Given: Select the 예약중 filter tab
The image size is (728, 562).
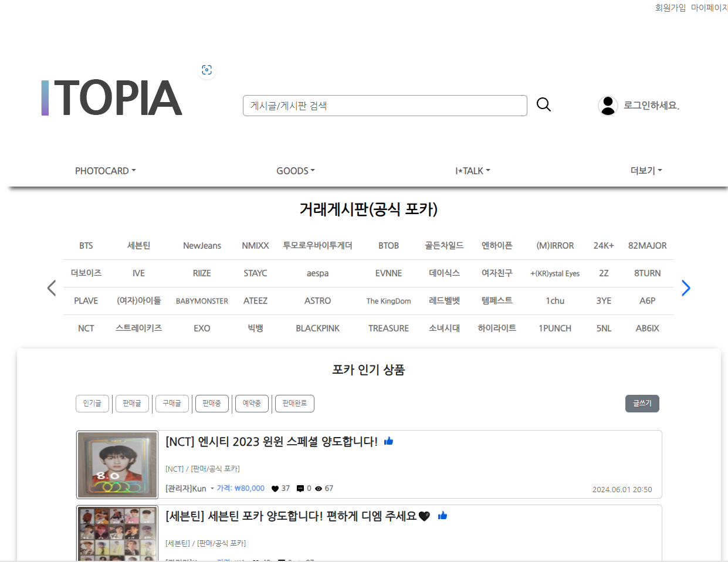Looking at the screenshot, I should pyautogui.click(x=252, y=404).
